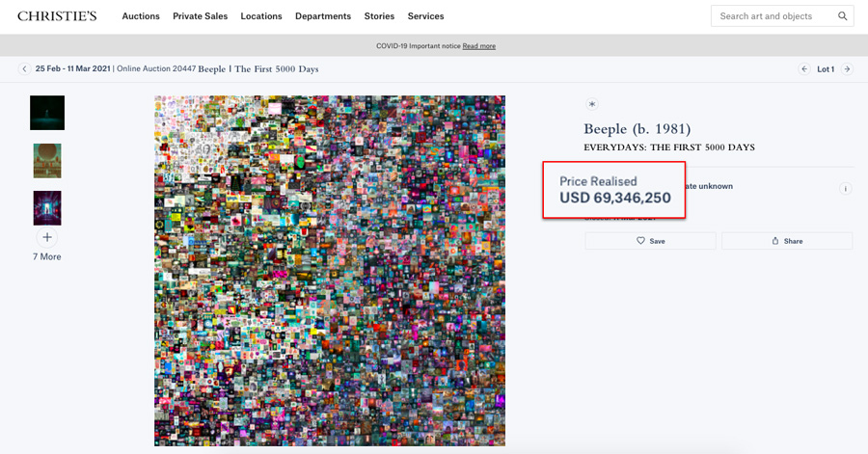The width and height of the screenshot is (868, 454).
Task: Open the Private Sales menu
Action: [x=200, y=16]
